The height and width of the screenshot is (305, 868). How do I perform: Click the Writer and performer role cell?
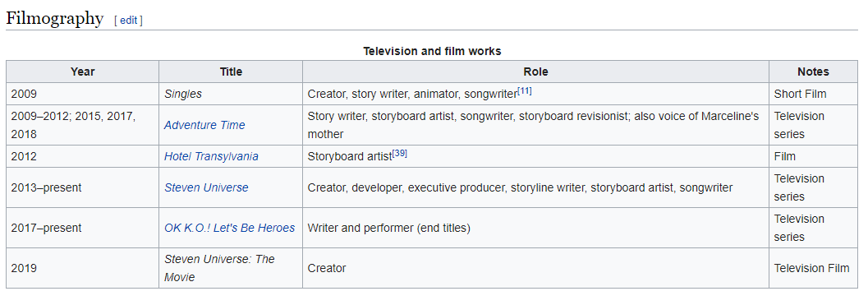[x=536, y=228]
